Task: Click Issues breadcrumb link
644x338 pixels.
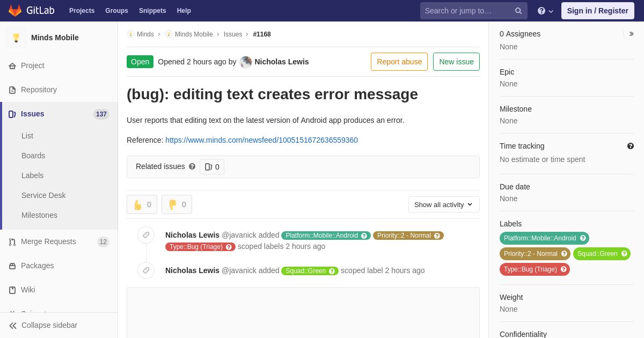Action: [x=233, y=34]
